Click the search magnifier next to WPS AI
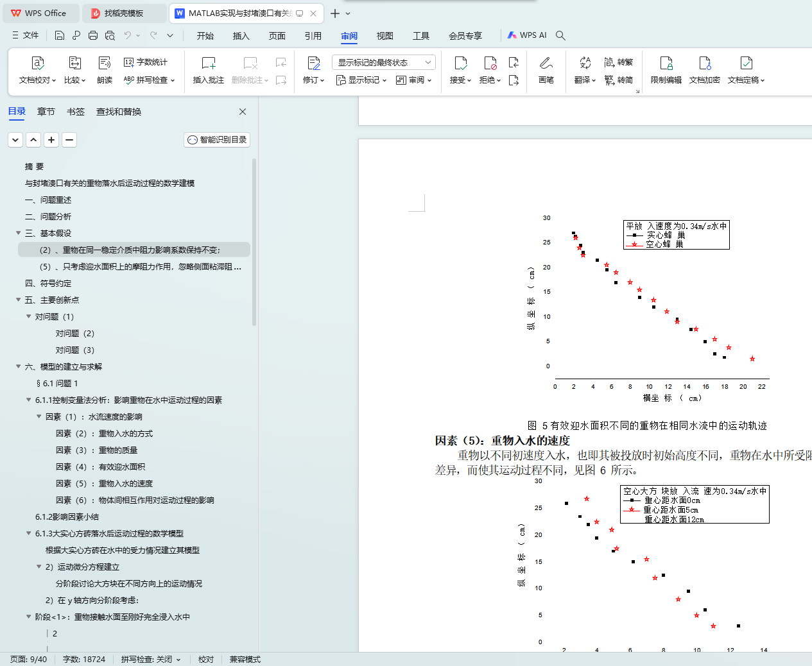Image resolution: width=812 pixels, height=666 pixels. [560, 35]
